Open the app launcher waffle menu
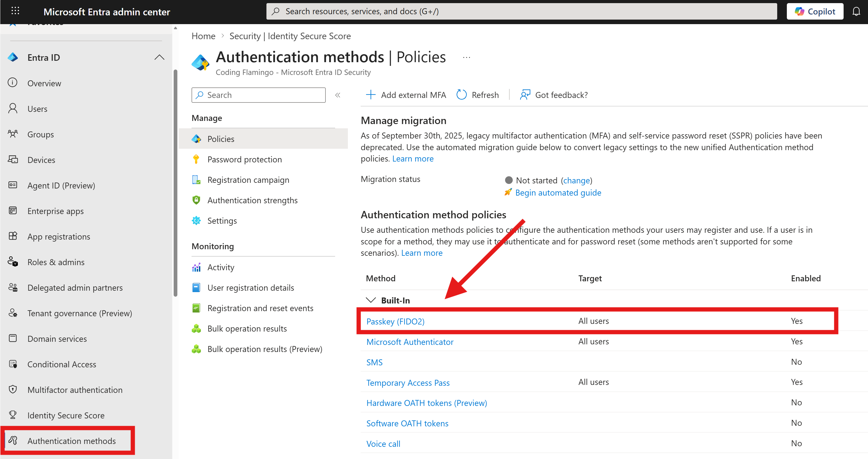Viewport: 868px width, 459px height. [15, 11]
